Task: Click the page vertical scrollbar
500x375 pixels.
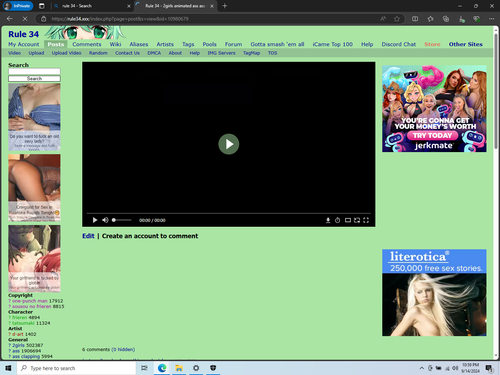Action: click(496, 90)
